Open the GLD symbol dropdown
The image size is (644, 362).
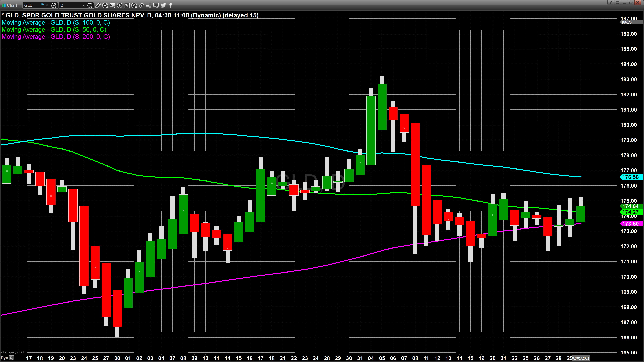[x=47, y=5]
